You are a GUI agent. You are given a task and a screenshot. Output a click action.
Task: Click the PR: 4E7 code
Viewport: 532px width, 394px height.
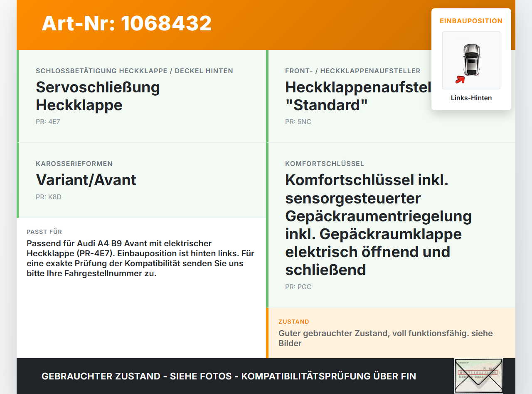click(x=48, y=122)
